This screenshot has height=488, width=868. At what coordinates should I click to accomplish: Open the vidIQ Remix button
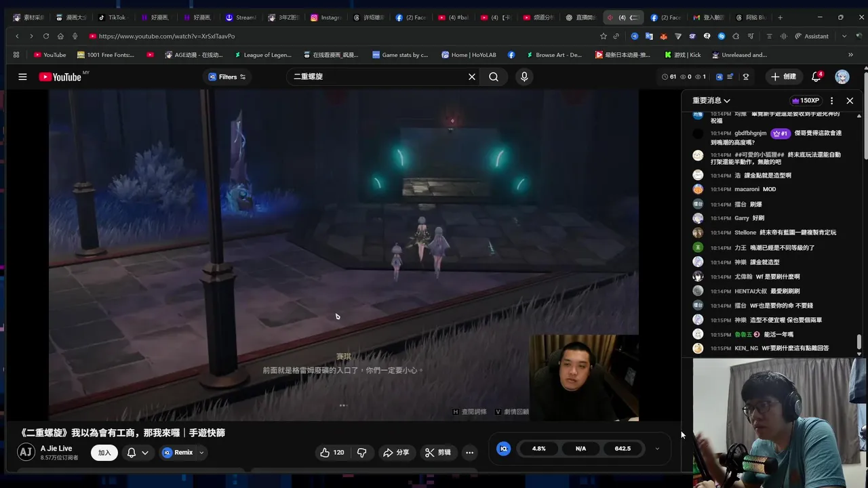pyautogui.click(x=178, y=453)
